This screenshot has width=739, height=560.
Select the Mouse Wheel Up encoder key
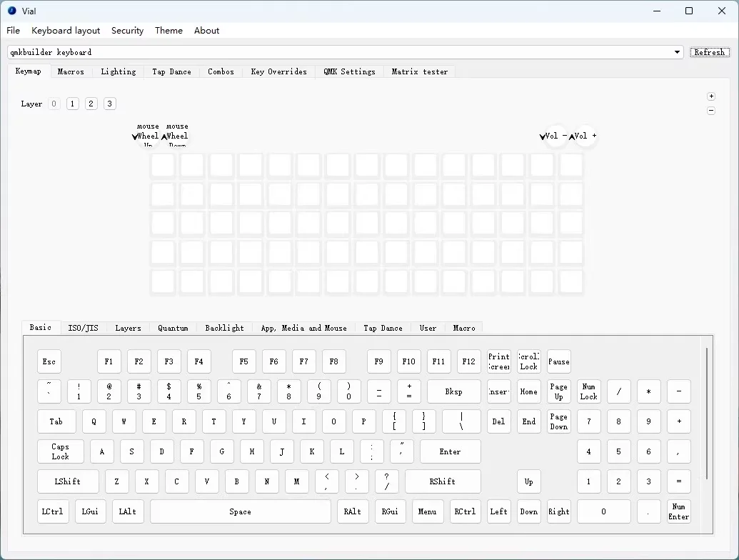pyautogui.click(x=148, y=136)
